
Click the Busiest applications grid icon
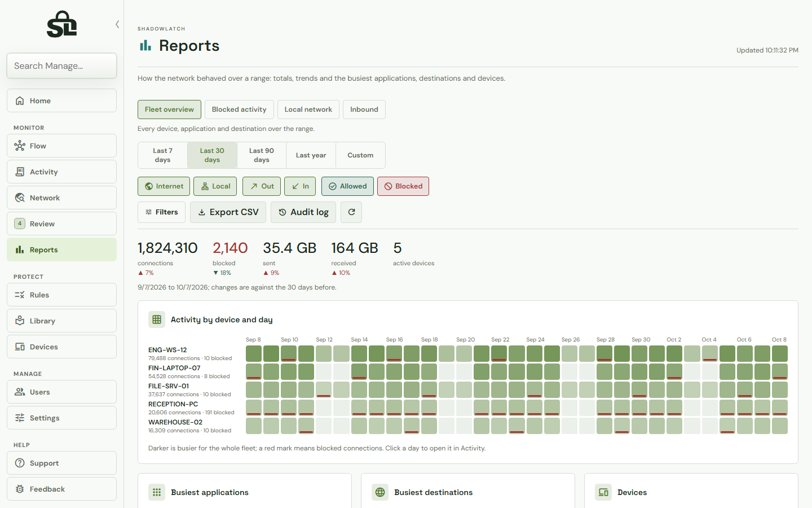[157, 492]
